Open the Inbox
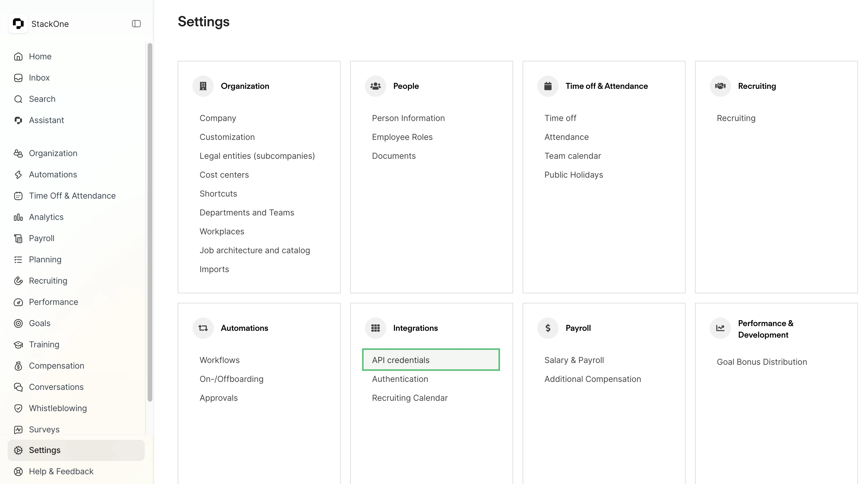Viewport: 868px width, 484px height. 39,77
